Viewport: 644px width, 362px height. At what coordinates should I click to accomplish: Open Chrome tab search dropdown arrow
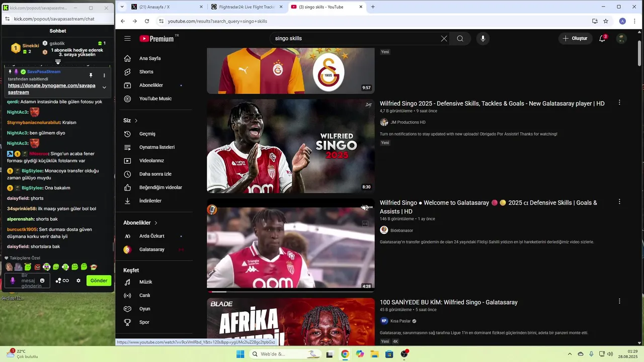click(122, 7)
